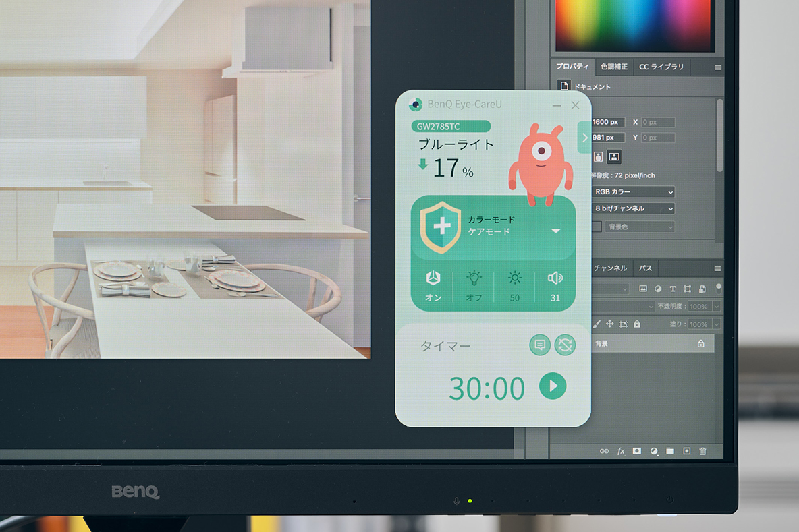Create a new group folder icon
Viewport: 799px width, 532px height.
point(670,451)
